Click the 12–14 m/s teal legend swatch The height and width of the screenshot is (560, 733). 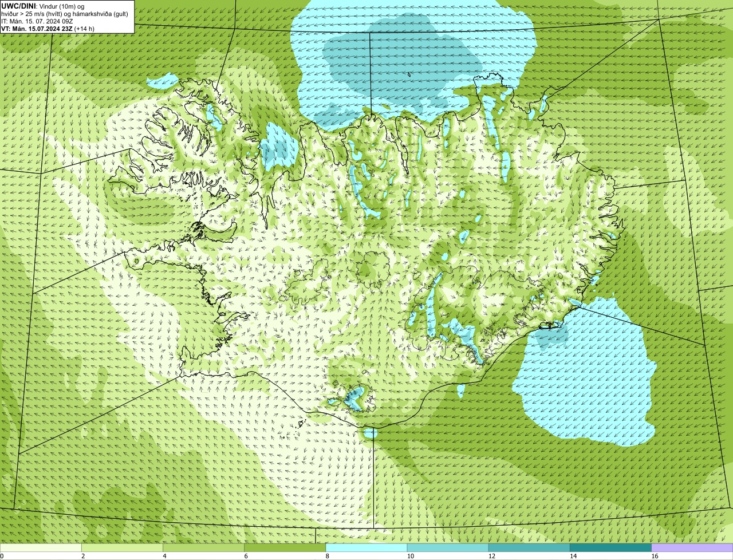pyautogui.click(x=529, y=548)
